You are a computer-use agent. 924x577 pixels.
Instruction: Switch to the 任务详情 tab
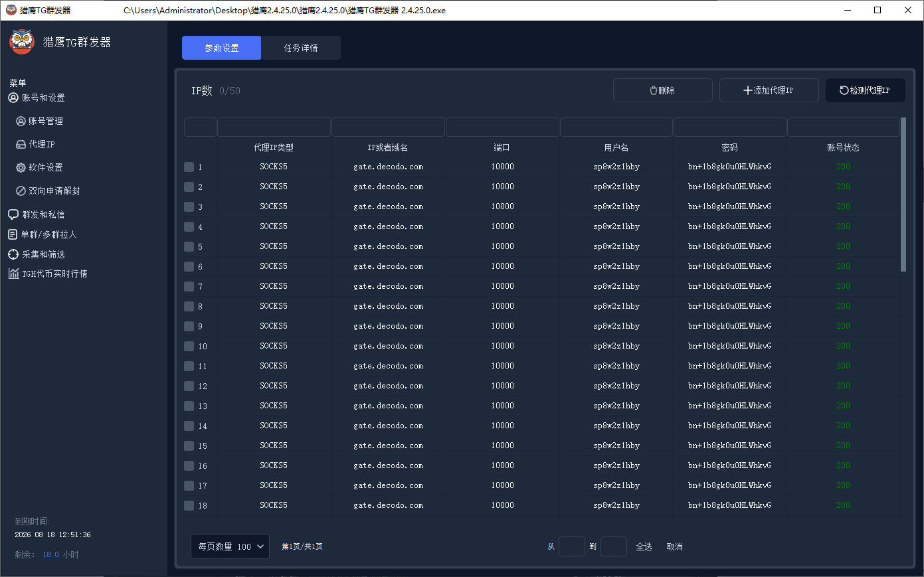(x=301, y=48)
